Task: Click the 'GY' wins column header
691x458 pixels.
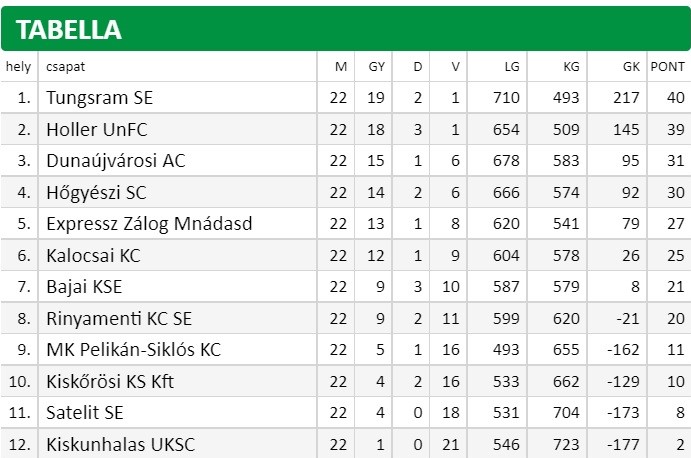Action: tap(377, 67)
